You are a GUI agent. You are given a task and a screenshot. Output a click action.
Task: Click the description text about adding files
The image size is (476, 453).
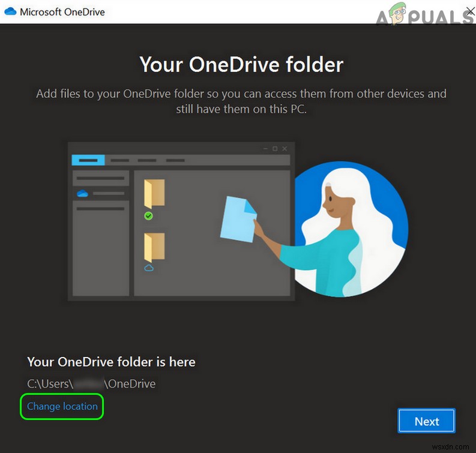241,101
